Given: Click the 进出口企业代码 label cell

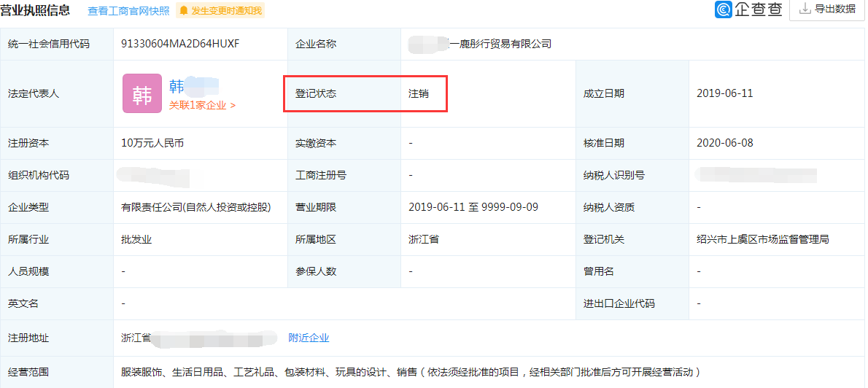Looking at the screenshot, I should [632, 304].
